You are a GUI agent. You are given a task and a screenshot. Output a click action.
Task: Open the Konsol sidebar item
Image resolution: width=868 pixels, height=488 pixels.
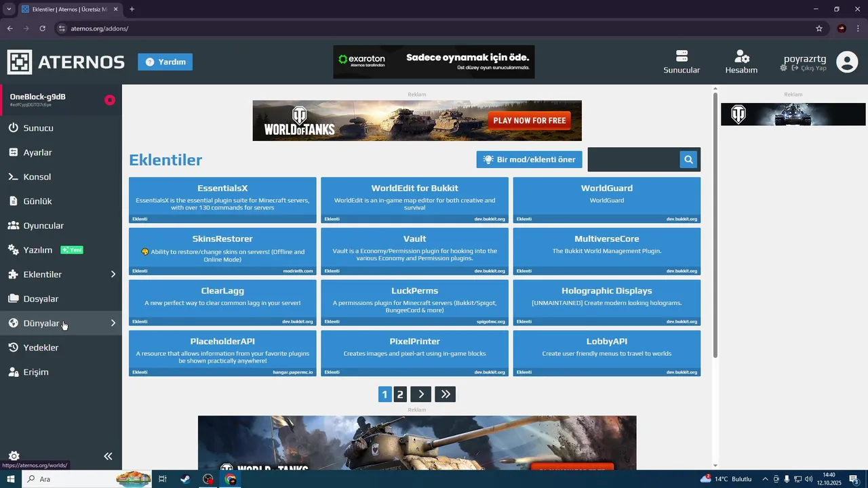click(61, 177)
